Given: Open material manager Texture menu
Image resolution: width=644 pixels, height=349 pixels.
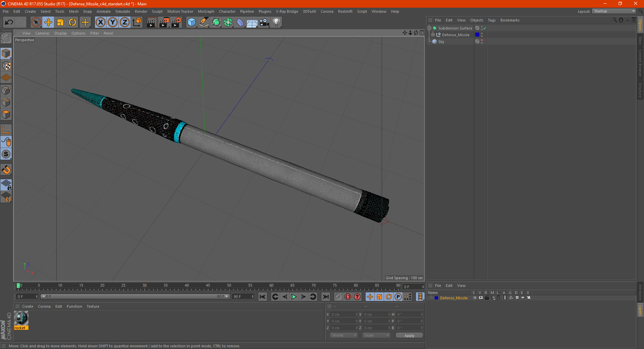Looking at the screenshot, I should 93,306.
